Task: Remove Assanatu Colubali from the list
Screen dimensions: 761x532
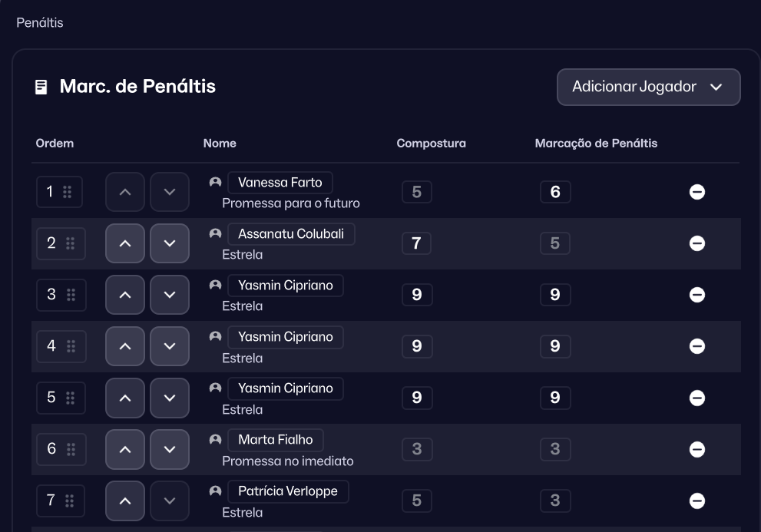Action: point(697,243)
